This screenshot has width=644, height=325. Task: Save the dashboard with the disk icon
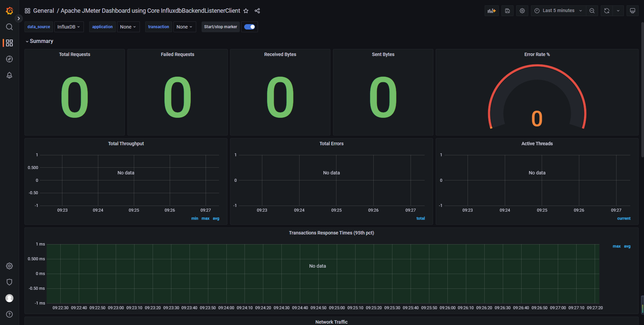[507, 11]
